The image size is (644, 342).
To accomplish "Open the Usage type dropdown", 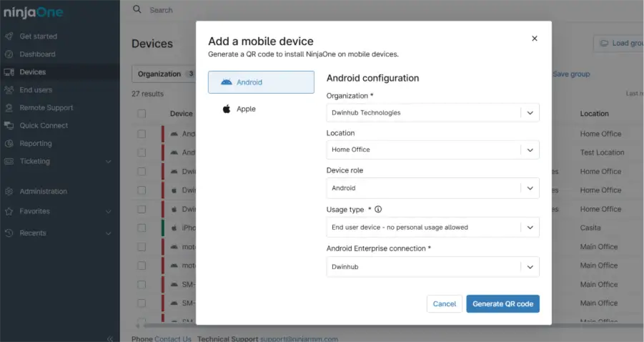I will (432, 228).
